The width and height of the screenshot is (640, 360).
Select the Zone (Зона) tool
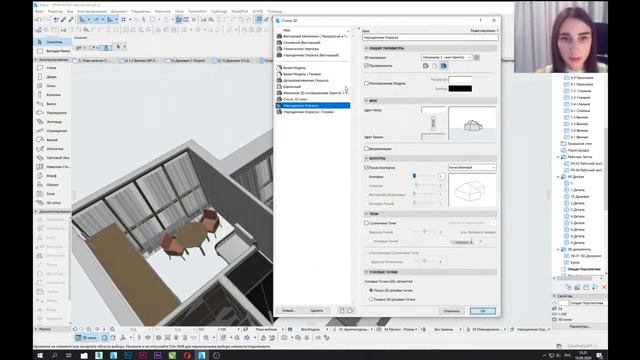51,193
